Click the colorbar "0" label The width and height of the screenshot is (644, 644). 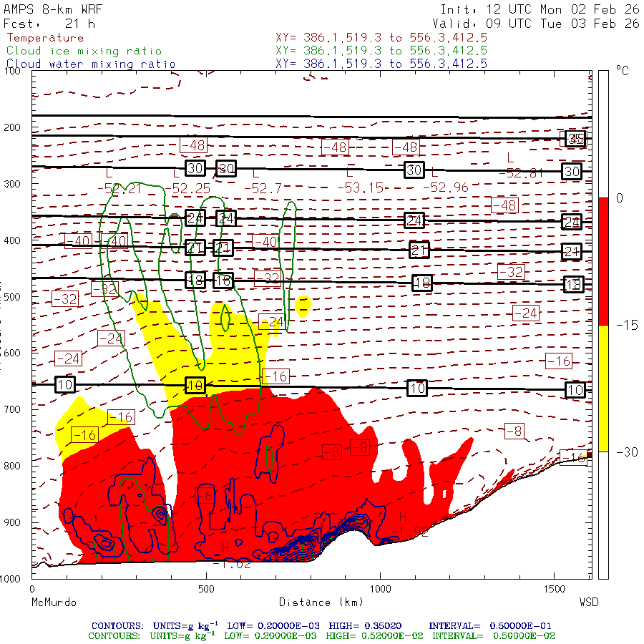[620, 198]
